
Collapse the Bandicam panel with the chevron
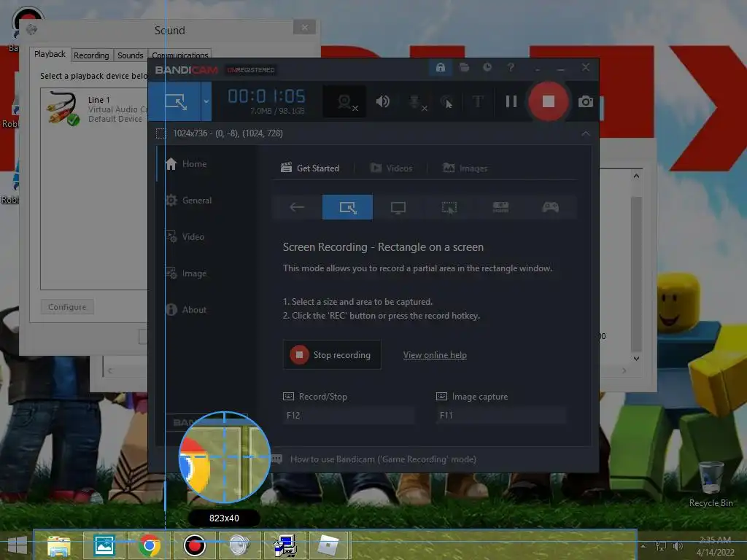586,133
